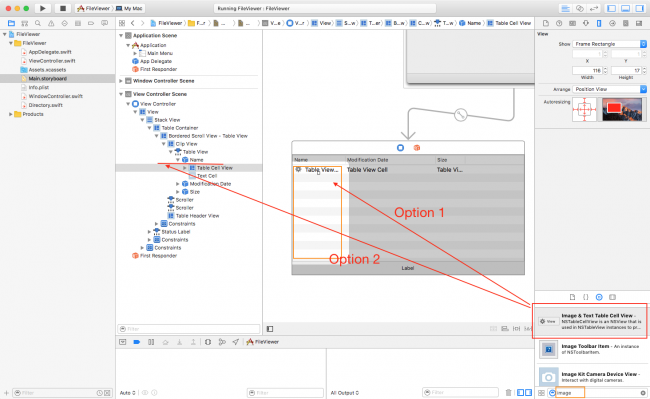Viewport: 650px width, 399px height.
Task: Open the Quick Help inspector
Action: coord(559,23)
